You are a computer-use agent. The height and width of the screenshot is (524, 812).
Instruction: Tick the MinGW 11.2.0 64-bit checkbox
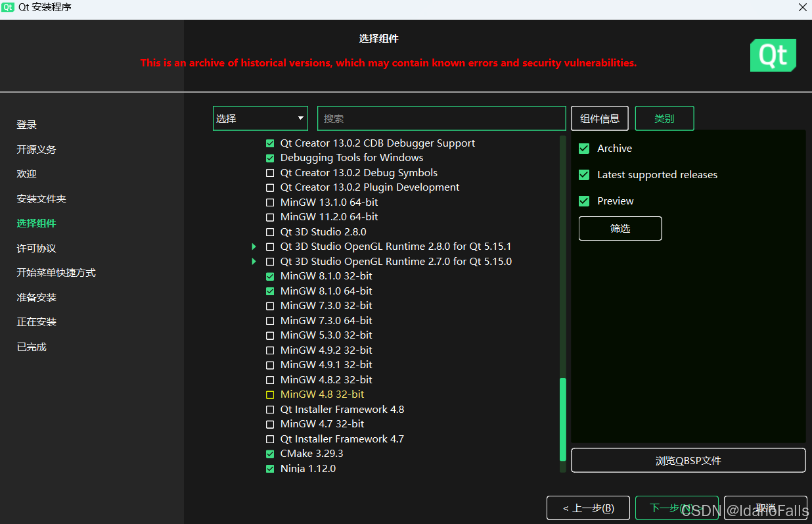click(270, 217)
